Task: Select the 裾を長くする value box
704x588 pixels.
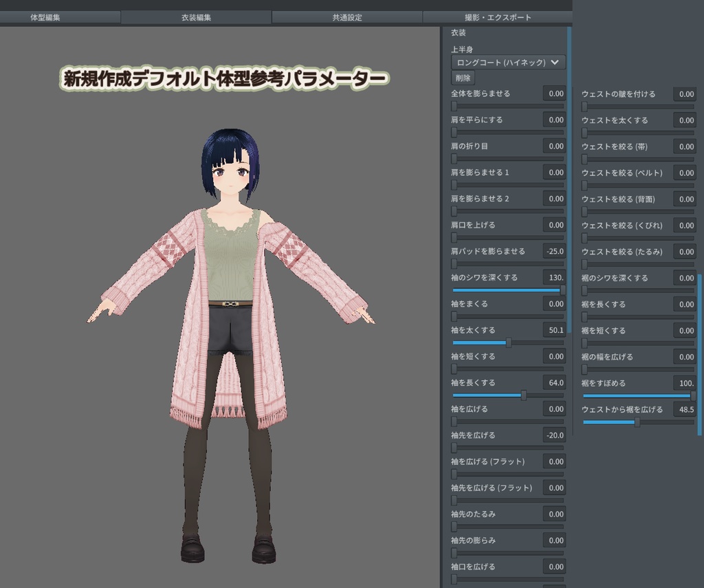Action: (x=685, y=303)
